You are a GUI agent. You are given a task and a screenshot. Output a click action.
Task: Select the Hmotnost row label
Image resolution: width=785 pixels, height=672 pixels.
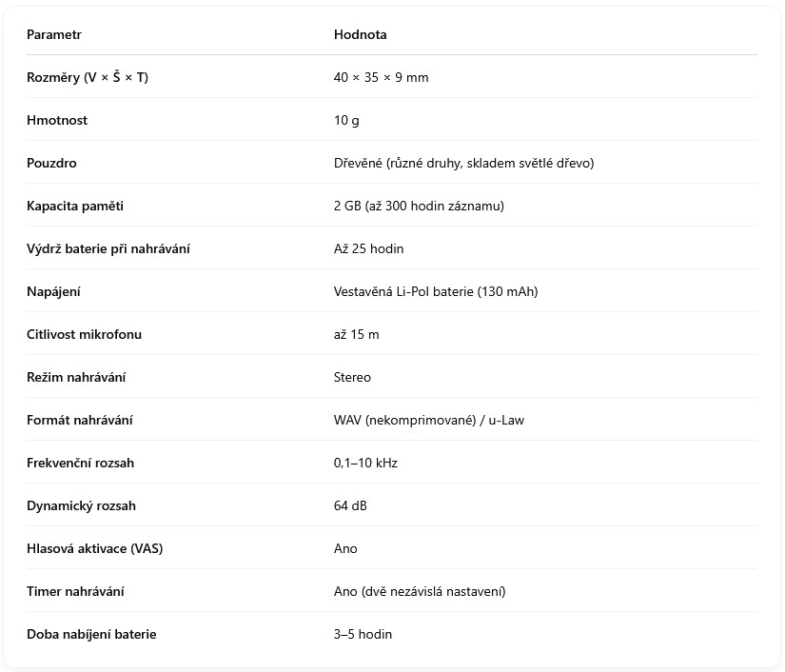pyautogui.click(x=57, y=121)
